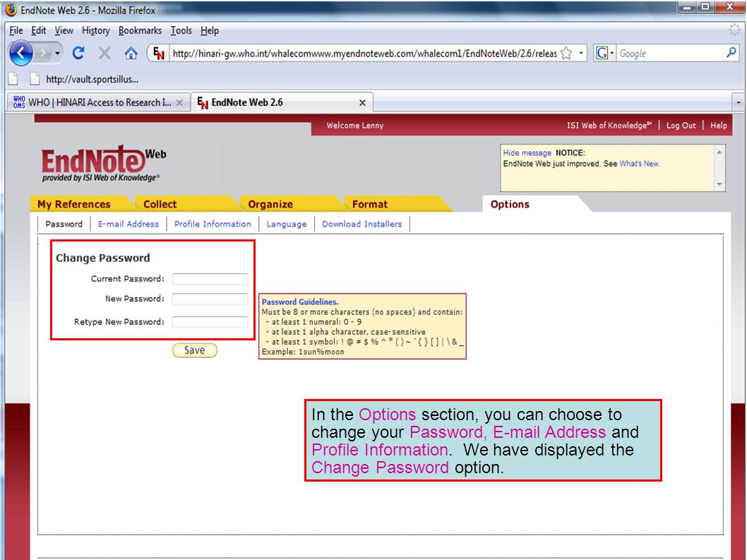747x560 pixels.
Task: Open the Bookmarks menu
Action: tap(140, 30)
